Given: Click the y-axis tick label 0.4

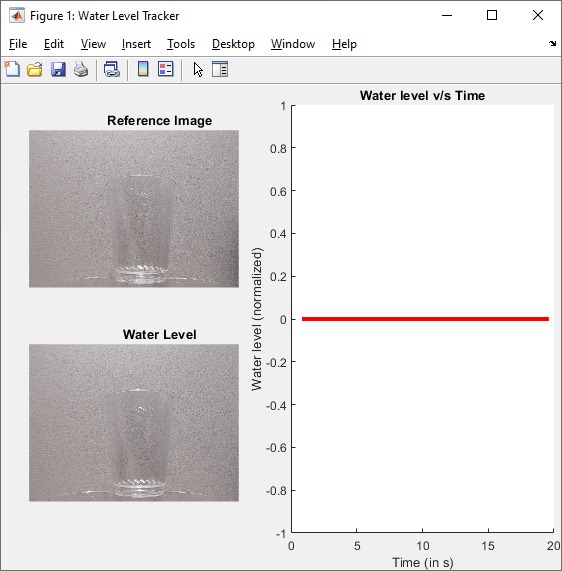Looking at the screenshot, I should 278,234.
